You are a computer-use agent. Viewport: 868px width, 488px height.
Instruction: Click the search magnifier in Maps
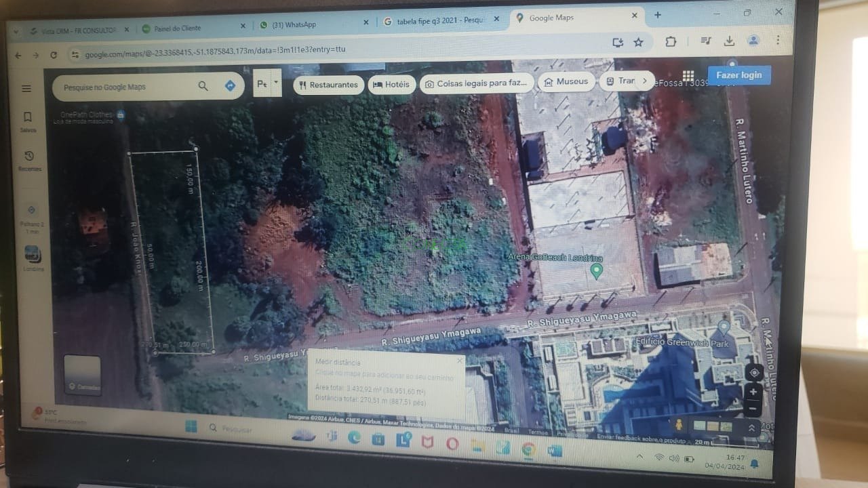203,86
